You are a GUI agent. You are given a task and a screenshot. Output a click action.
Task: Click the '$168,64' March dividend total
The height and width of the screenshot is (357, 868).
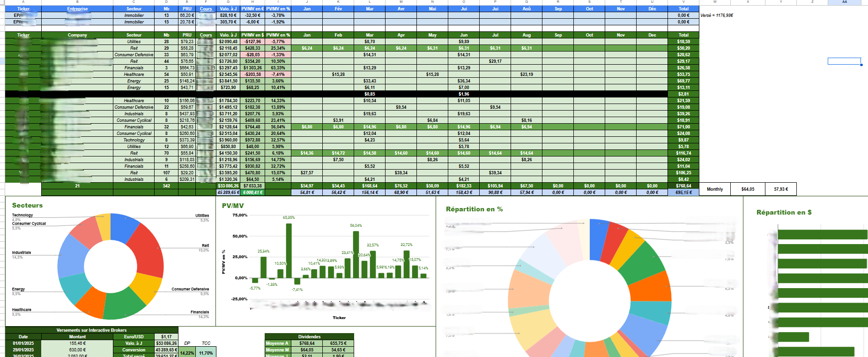point(370,186)
